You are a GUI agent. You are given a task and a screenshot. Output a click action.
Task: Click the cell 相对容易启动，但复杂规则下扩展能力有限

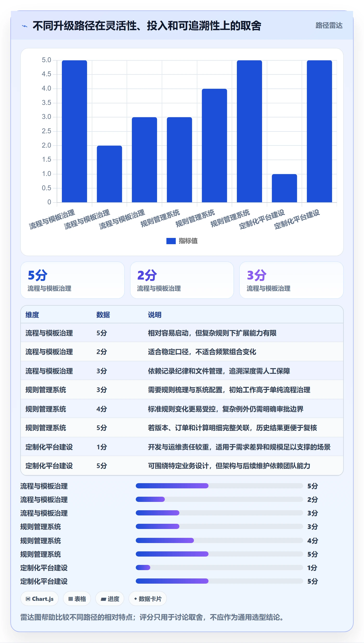(x=212, y=333)
